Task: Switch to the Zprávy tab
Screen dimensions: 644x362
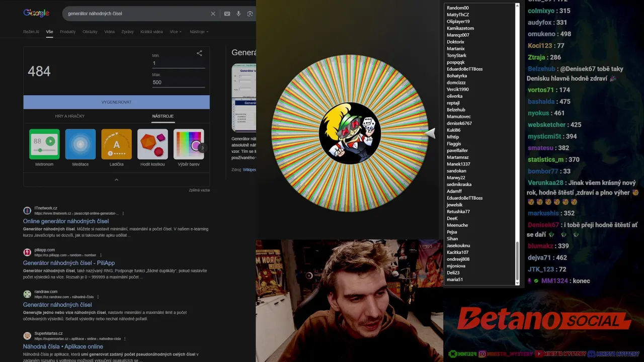Action: [127, 32]
